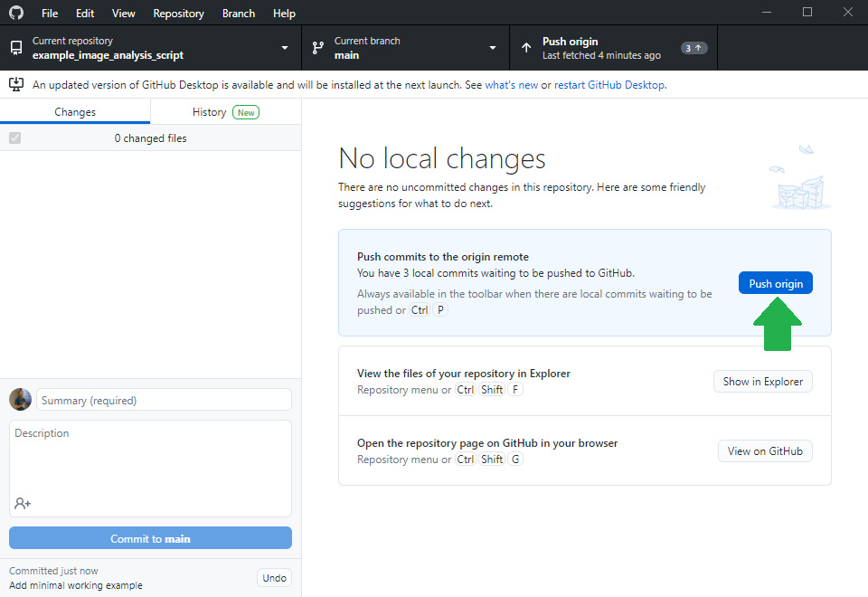Viewport: 868px width, 597px height.
Task: Click the 3 commits ahead badge
Action: pos(694,48)
